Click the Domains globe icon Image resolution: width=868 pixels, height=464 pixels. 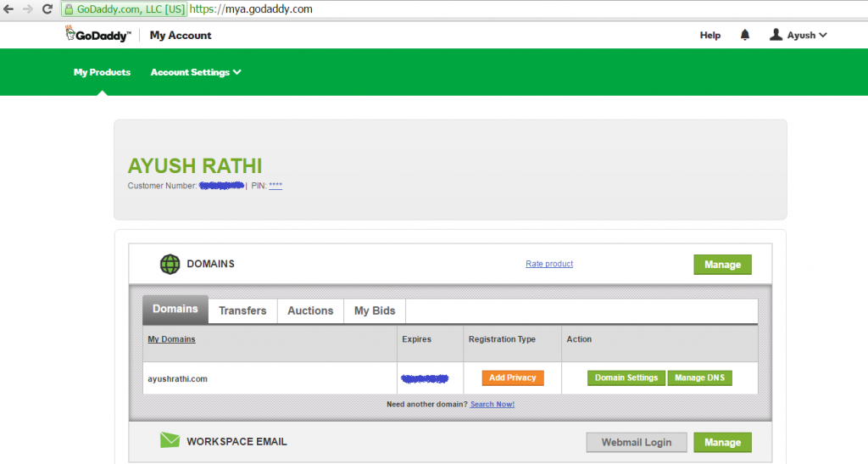coord(170,264)
